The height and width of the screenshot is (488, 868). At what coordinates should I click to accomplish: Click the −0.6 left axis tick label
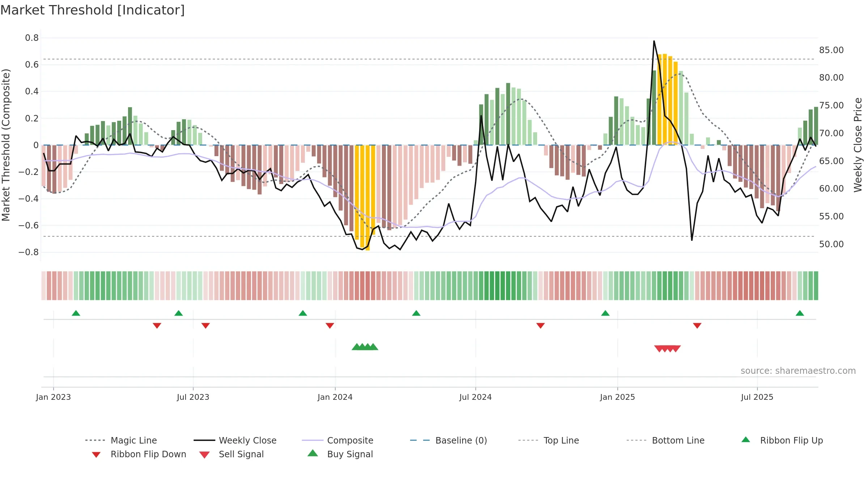click(29, 226)
